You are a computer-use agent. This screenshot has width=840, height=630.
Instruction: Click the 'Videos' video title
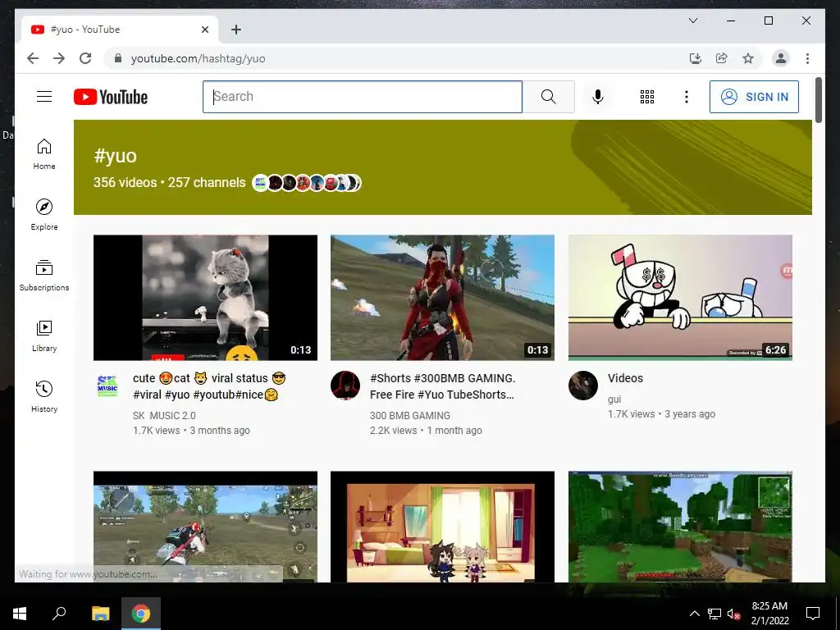tap(625, 378)
